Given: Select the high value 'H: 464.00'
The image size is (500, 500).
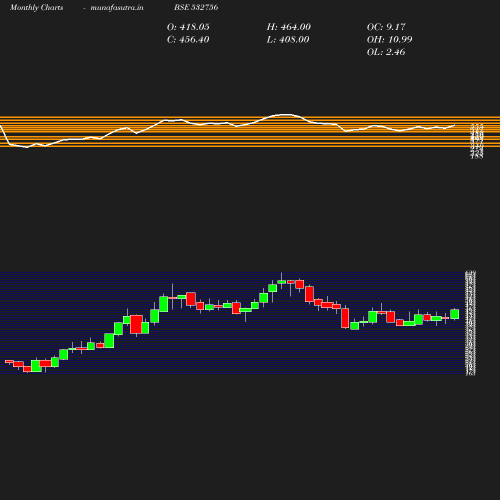Looking at the screenshot, I should pos(288,27).
